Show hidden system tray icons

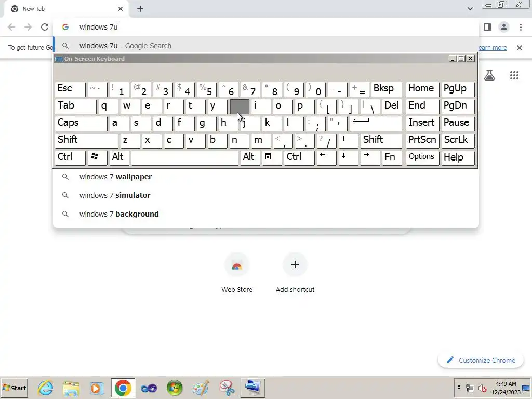click(x=459, y=388)
